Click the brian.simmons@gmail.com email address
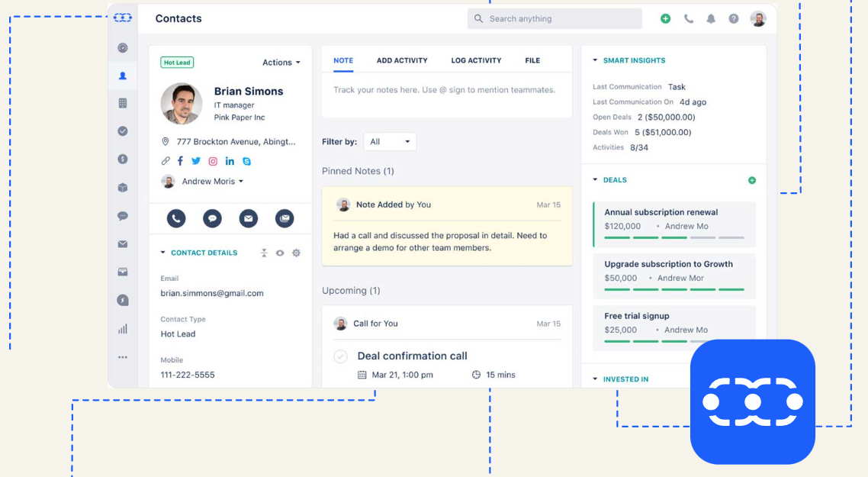 coord(212,293)
